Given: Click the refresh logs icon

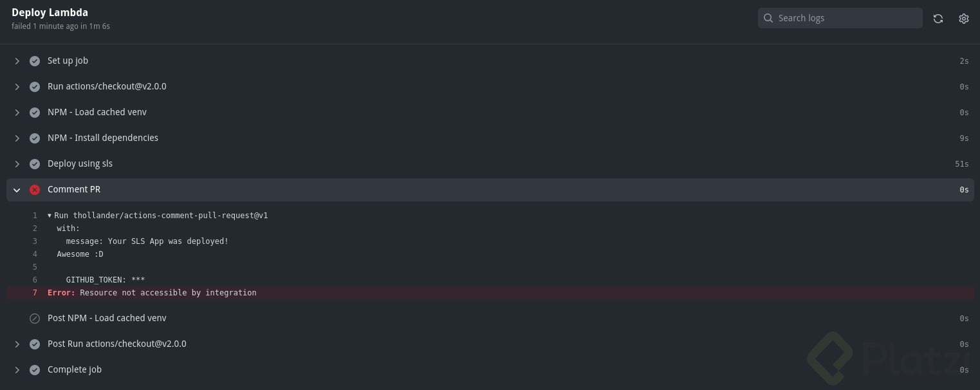Looking at the screenshot, I should pos(938,19).
